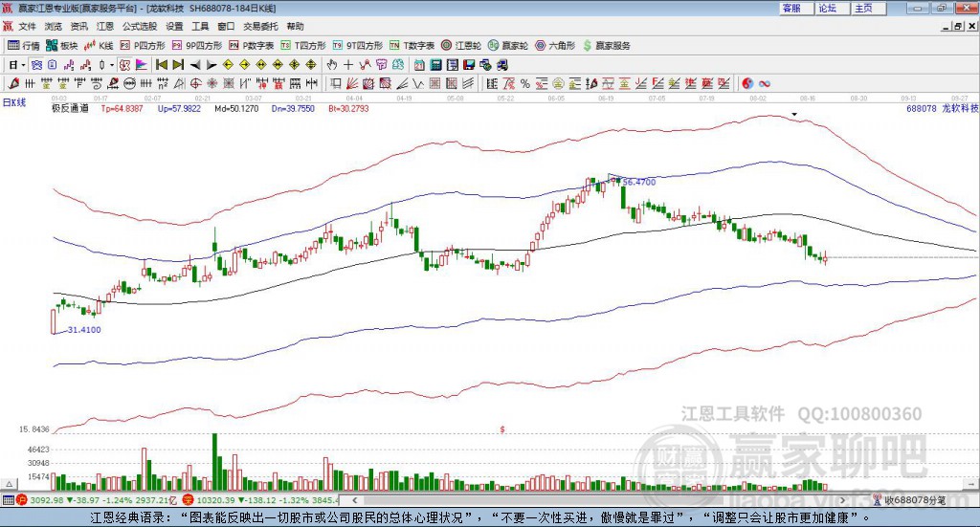This screenshot has width=980, height=527.
Task: Click the first yellow diamond arrow icon
Action: (228, 65)
